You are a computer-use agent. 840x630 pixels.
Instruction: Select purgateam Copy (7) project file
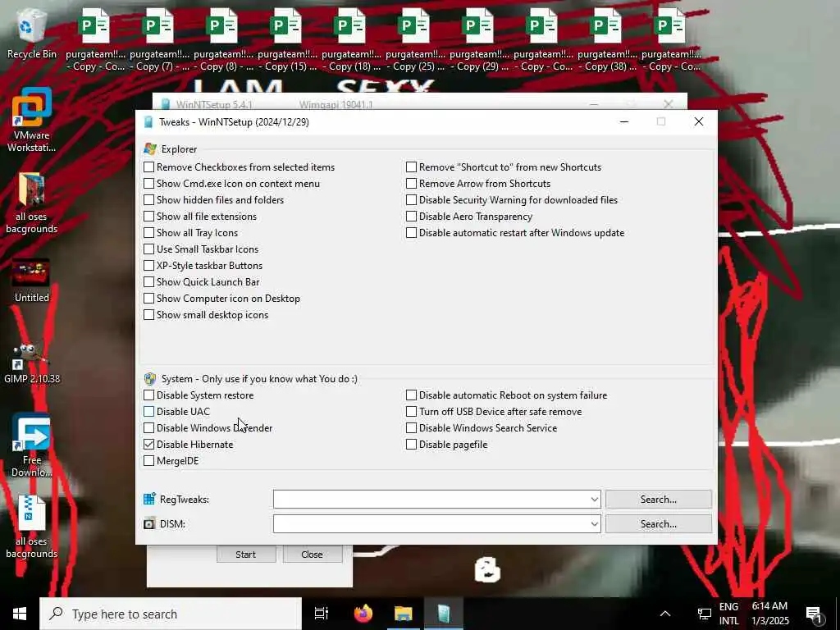(x=158, y=40)
